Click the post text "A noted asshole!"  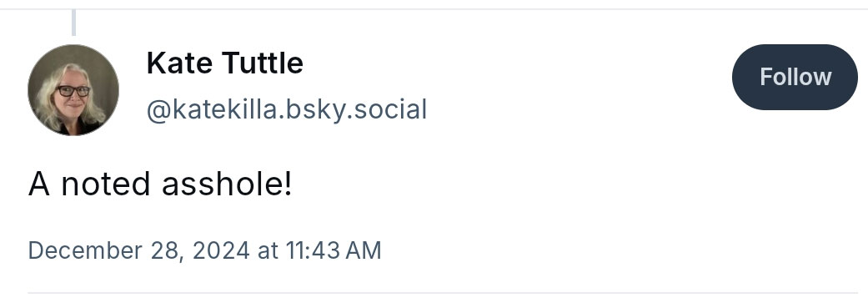(x=160, y=184)
